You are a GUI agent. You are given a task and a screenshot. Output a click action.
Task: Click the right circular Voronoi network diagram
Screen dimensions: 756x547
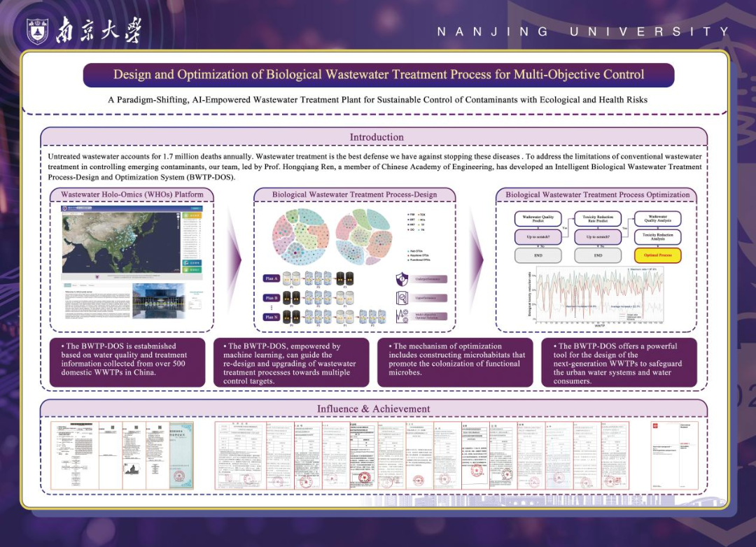[x=364, y=236]
